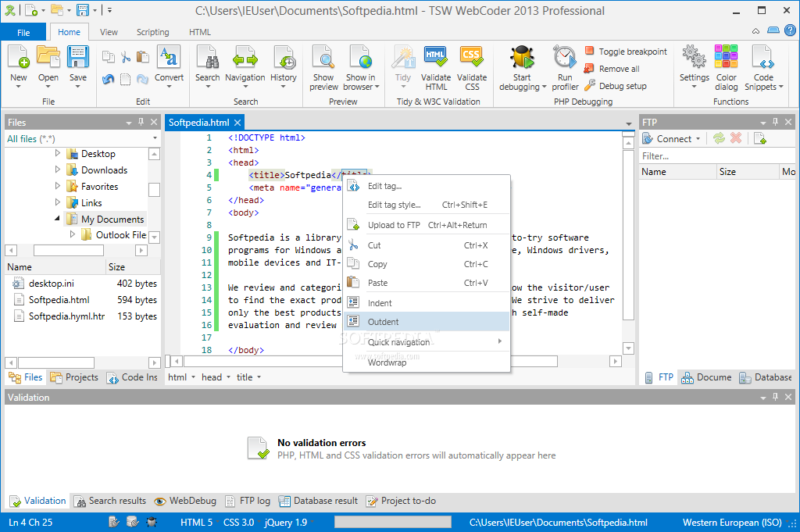The width and height of the screenshot is (800, 532).
Task: Open the Color dialog
Action: 726,57
